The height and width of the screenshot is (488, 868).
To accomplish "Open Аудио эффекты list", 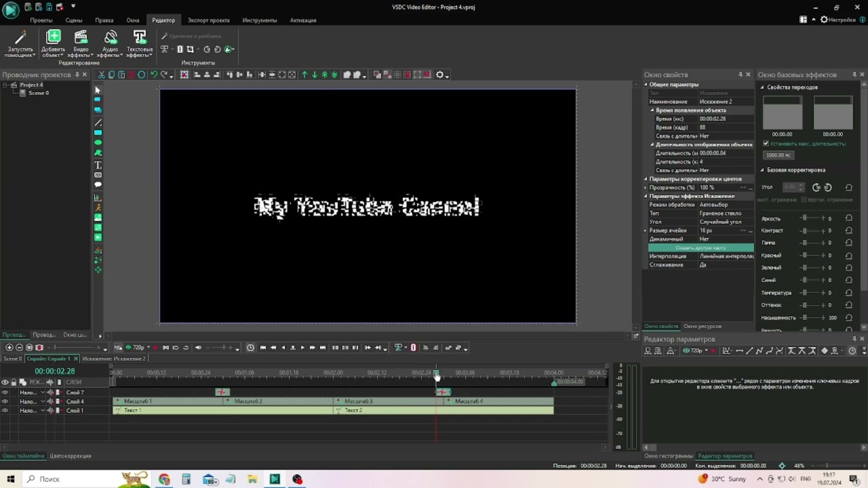I will coord(111,44).
